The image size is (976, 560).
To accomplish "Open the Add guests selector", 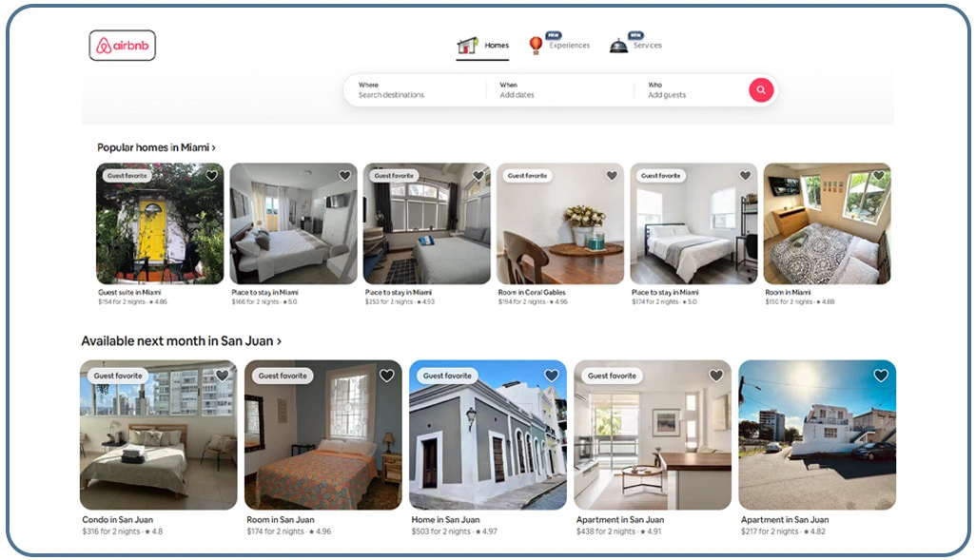I will 669,95.
